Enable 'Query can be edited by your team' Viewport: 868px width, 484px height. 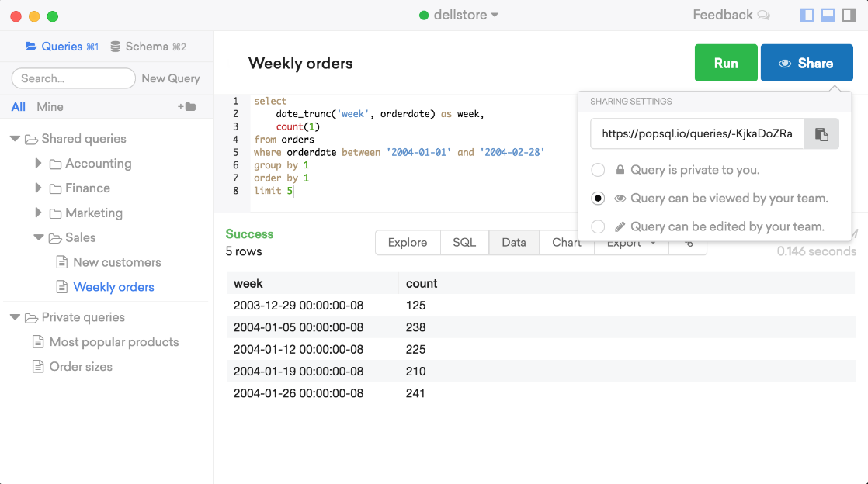(598, 226)
